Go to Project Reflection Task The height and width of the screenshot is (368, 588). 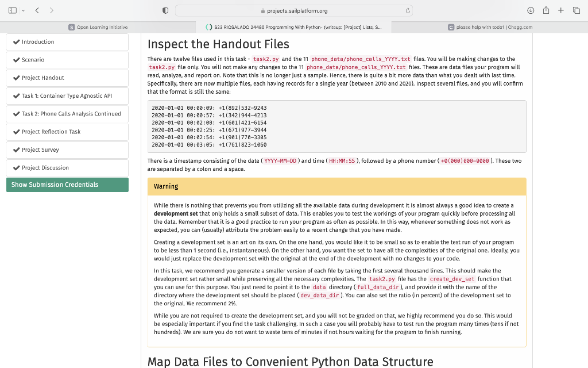click(68, 132)
